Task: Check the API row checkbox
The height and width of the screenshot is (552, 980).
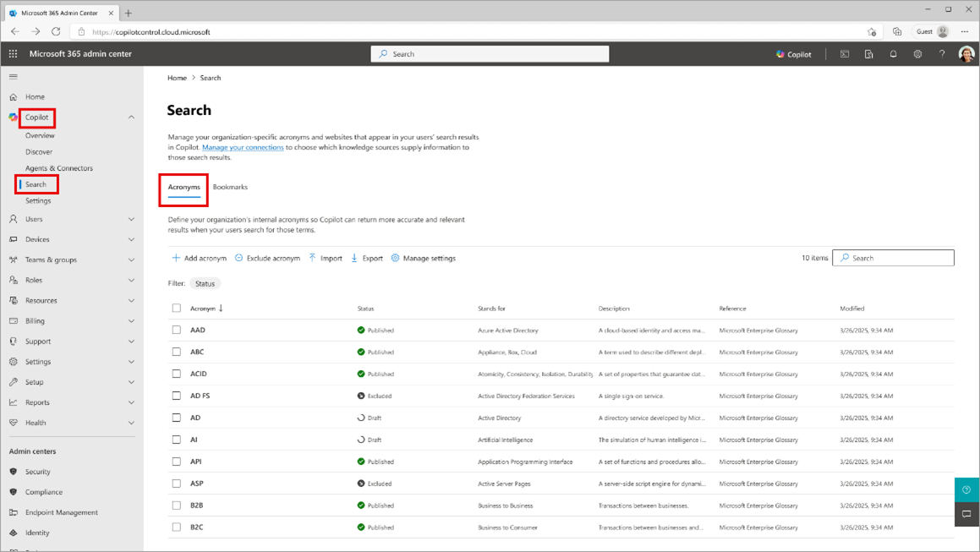Action: (x=176, y=462)
